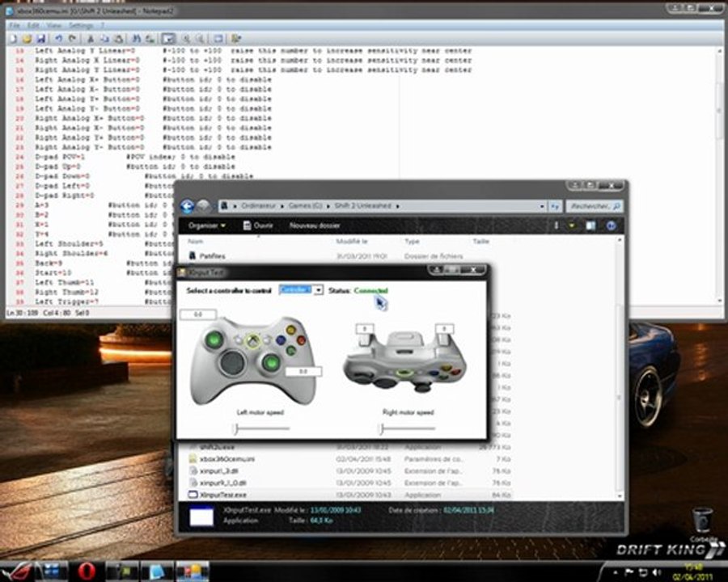Viewport: 728px width, 582px height.
Task: Click Nouveau dossier in Explorer toolbar
Action: point(315,226)
